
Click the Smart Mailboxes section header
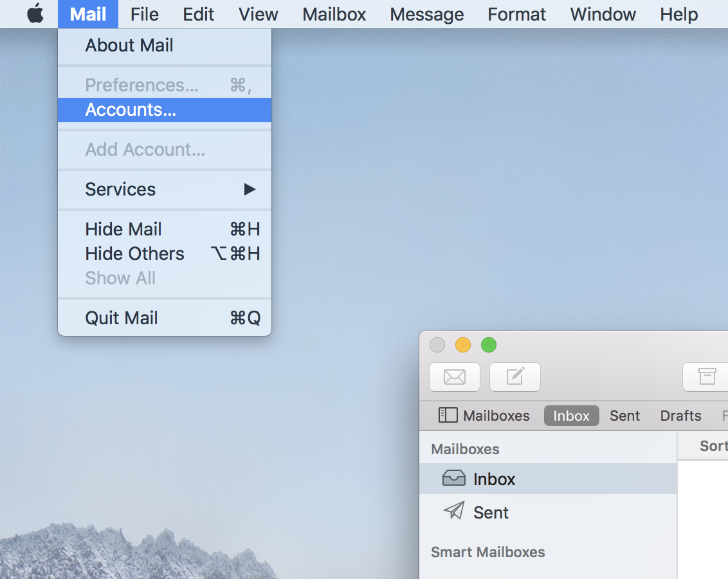(x=487, y=552)
